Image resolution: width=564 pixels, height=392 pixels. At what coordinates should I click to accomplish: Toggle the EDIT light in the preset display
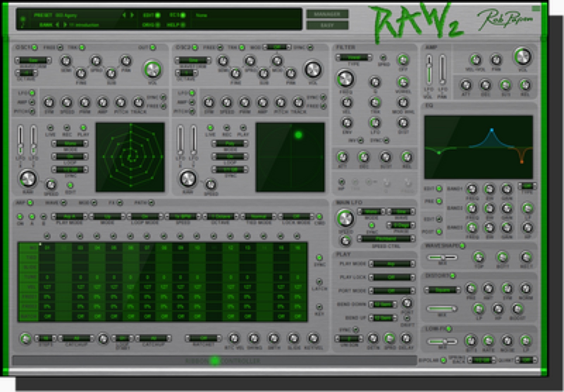158,15
